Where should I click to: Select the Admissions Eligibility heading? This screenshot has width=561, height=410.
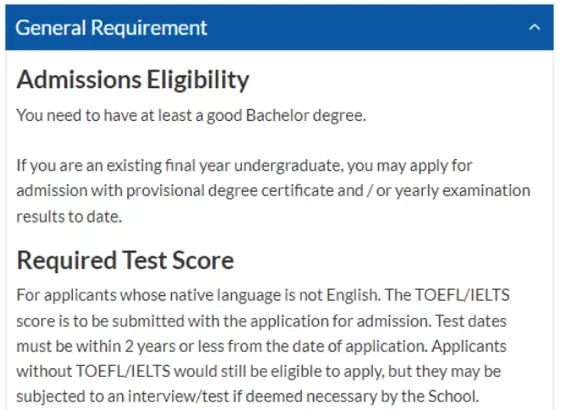coord(133,79)
